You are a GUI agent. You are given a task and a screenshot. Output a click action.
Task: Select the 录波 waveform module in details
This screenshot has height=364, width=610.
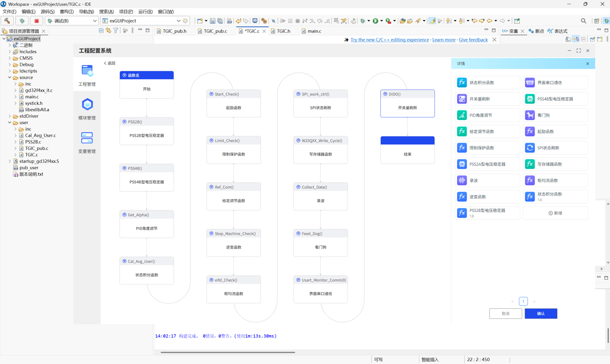[x=462, y=180]
